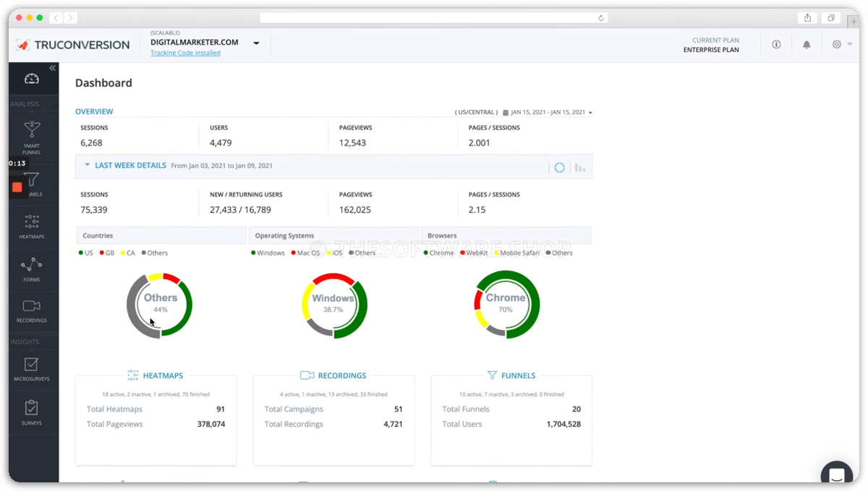Reload the page from the address bar
Viewport: 868px width, 491px height.
(601, 18)
